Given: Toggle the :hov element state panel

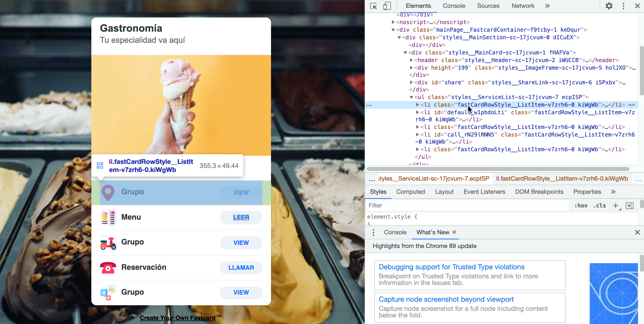Looking at the screenshot, I should click(581, 205).
